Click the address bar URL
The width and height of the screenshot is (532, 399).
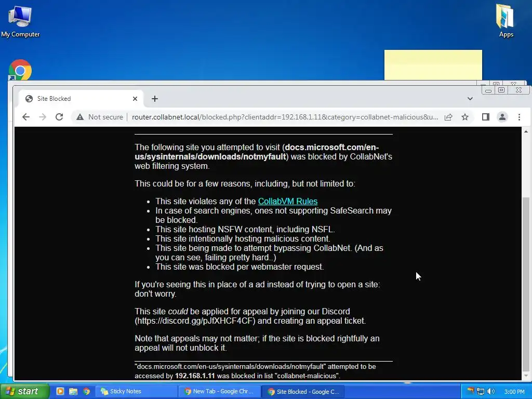click(285, 117)
